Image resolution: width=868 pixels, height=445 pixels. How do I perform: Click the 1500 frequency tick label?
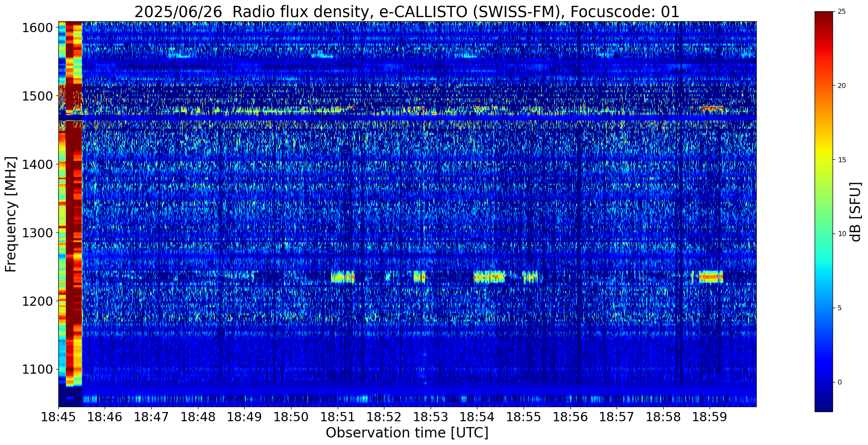click(x=37, y=96)
